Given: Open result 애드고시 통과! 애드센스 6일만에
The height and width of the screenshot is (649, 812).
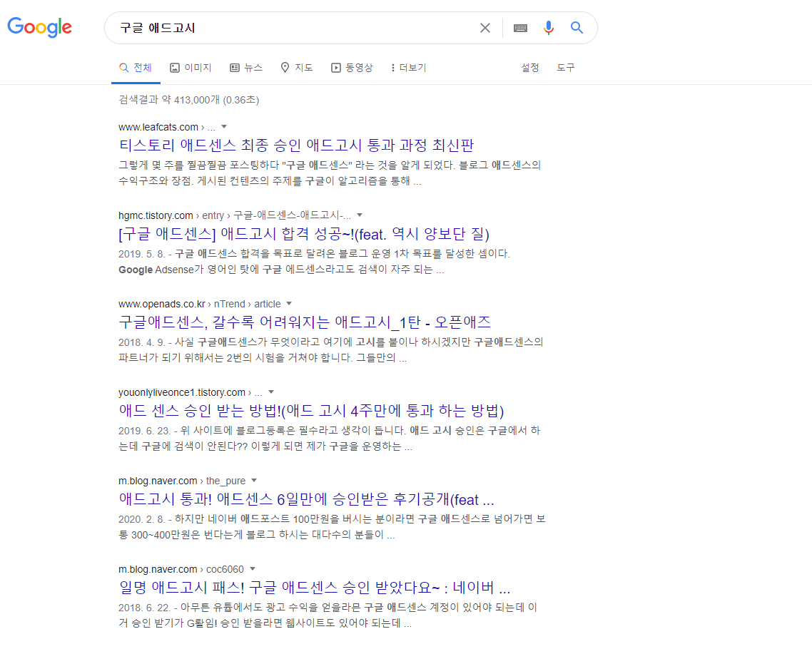Looking at the screenshot, I should point(307,499).
